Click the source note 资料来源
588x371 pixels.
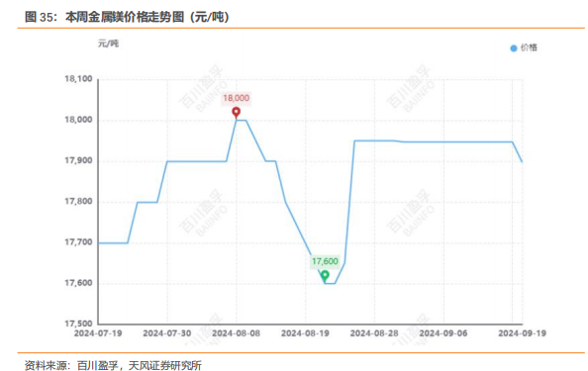coord(113,365)
